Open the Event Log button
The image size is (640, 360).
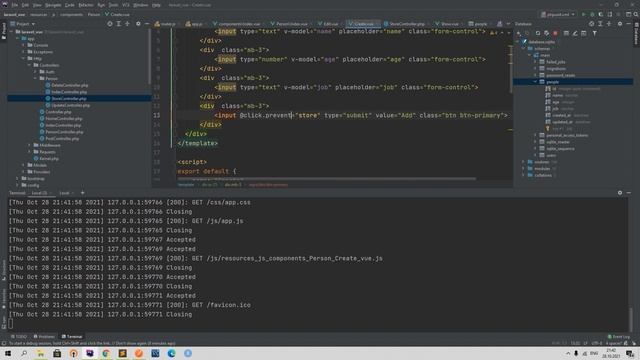point(619,337)
